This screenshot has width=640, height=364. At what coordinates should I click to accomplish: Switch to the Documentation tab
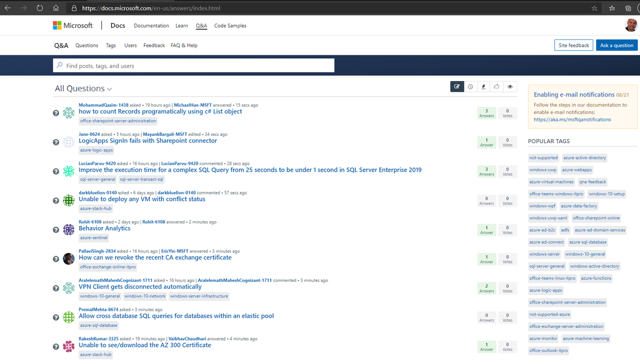point(151,25)
